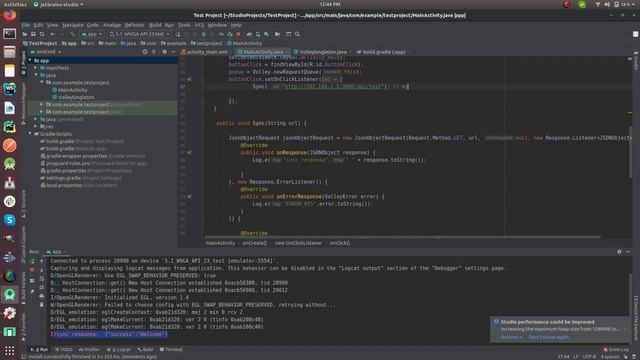
Task: Click Select Opened File target icon
Action: tap(145, 52)
